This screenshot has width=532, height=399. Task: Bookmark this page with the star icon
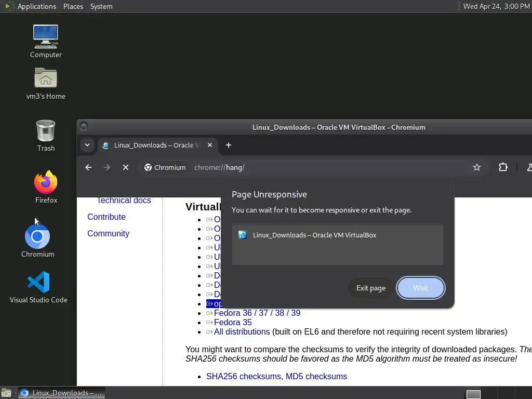(477, 167)
